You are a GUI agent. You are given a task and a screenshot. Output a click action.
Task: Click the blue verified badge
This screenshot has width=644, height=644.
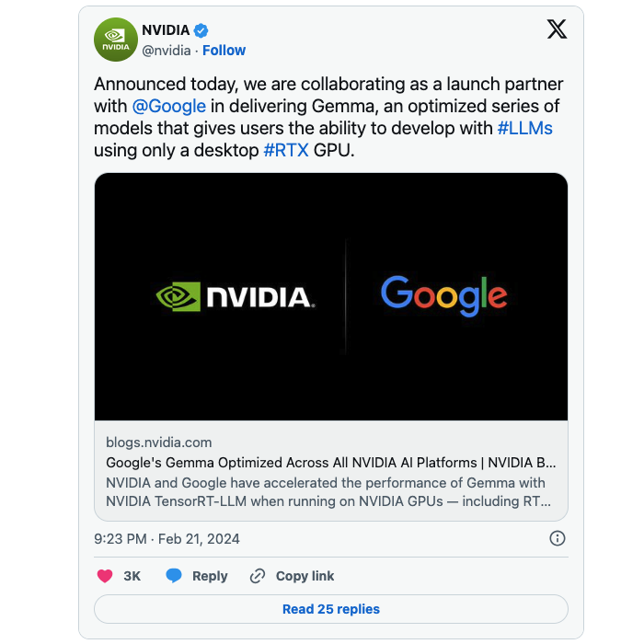click(x=201, y=30)
